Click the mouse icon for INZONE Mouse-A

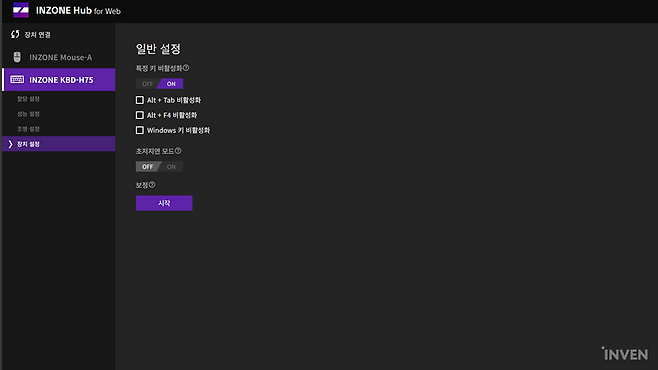tap(17, 57)
